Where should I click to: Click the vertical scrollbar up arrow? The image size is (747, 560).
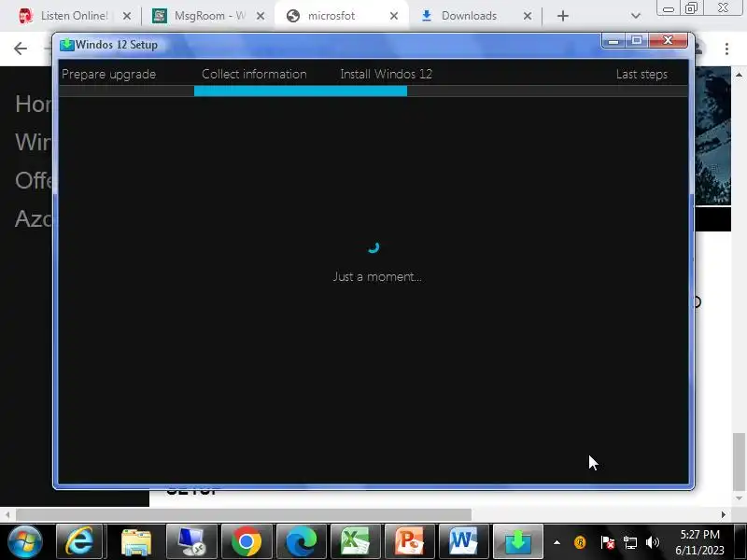tap(739, 75)
